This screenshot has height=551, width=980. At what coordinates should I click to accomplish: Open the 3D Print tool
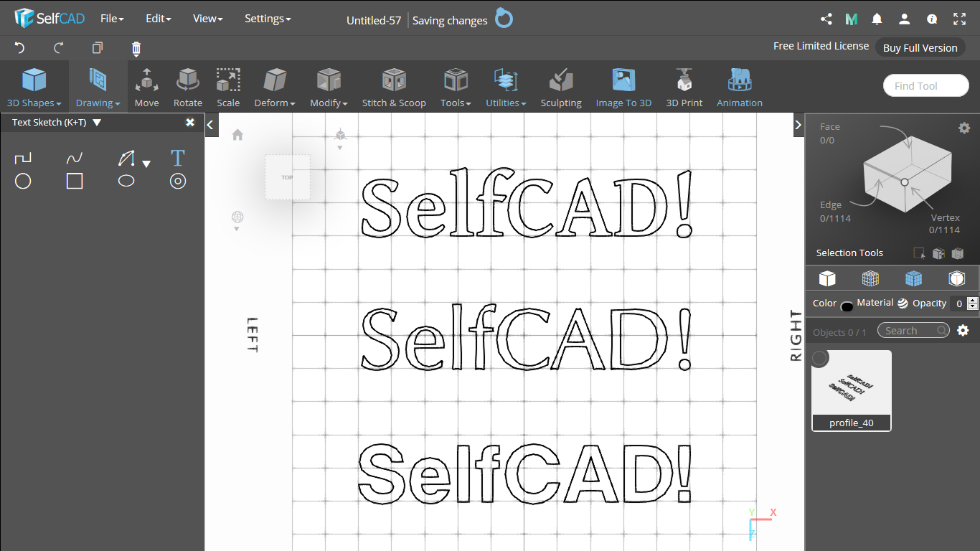684,88
